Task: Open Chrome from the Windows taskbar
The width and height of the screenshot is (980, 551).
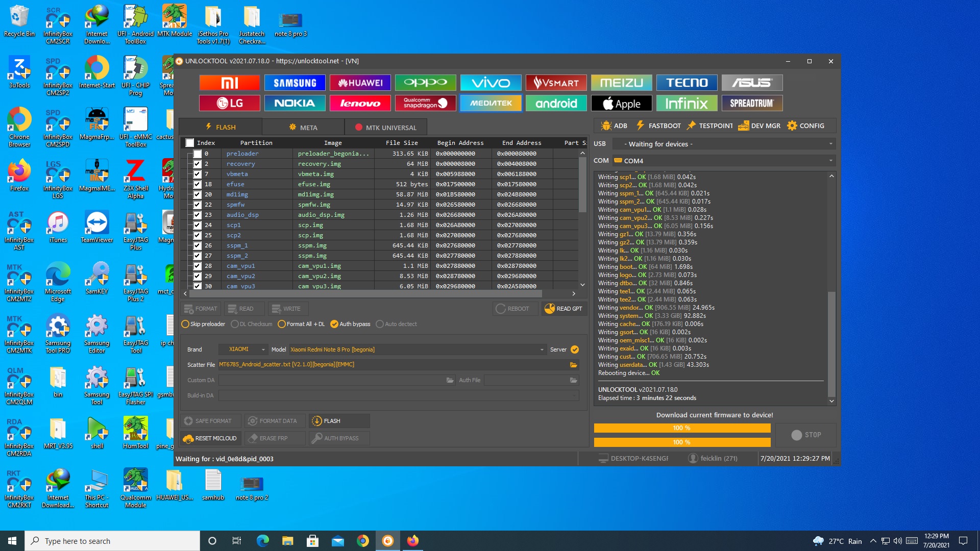Action: coord(362,541)
